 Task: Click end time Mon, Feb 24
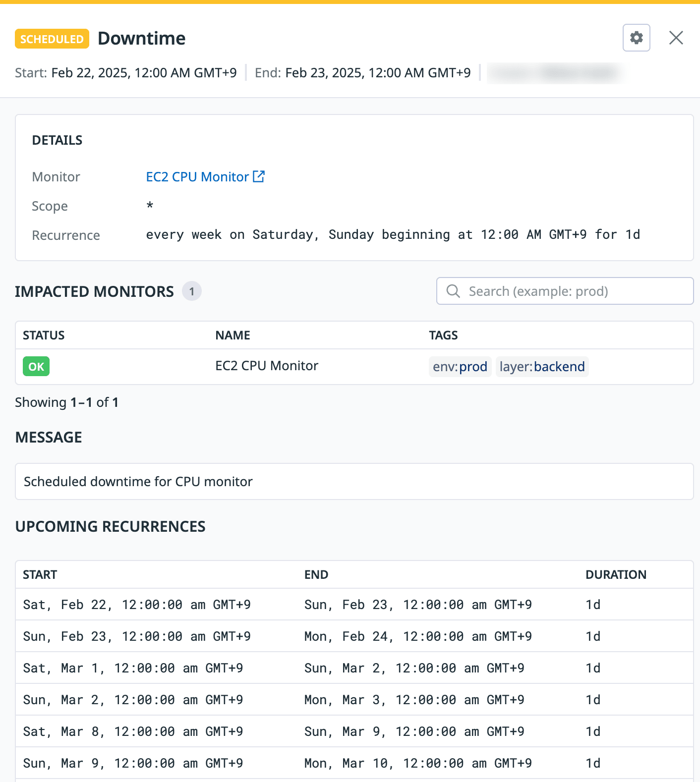(x=418, y=636)
